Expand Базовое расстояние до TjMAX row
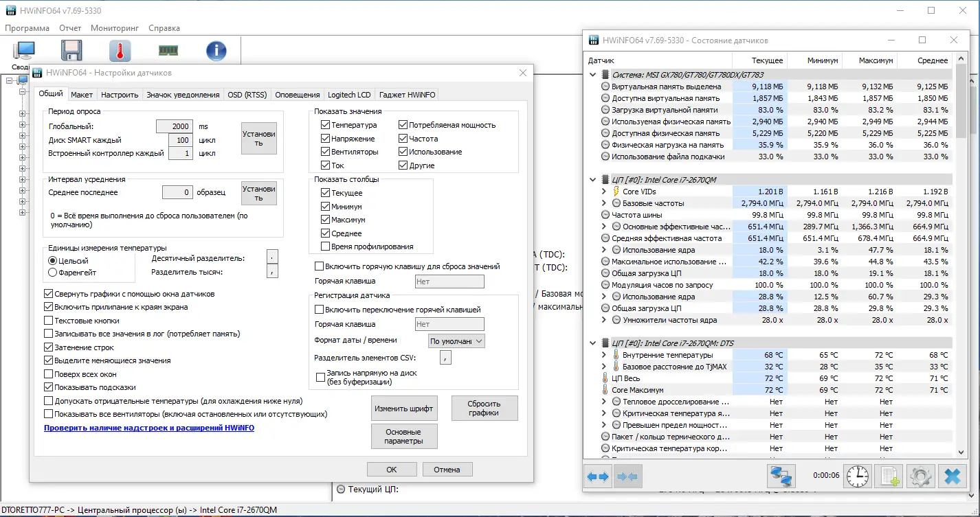The image size is (980, 517). 603,367
